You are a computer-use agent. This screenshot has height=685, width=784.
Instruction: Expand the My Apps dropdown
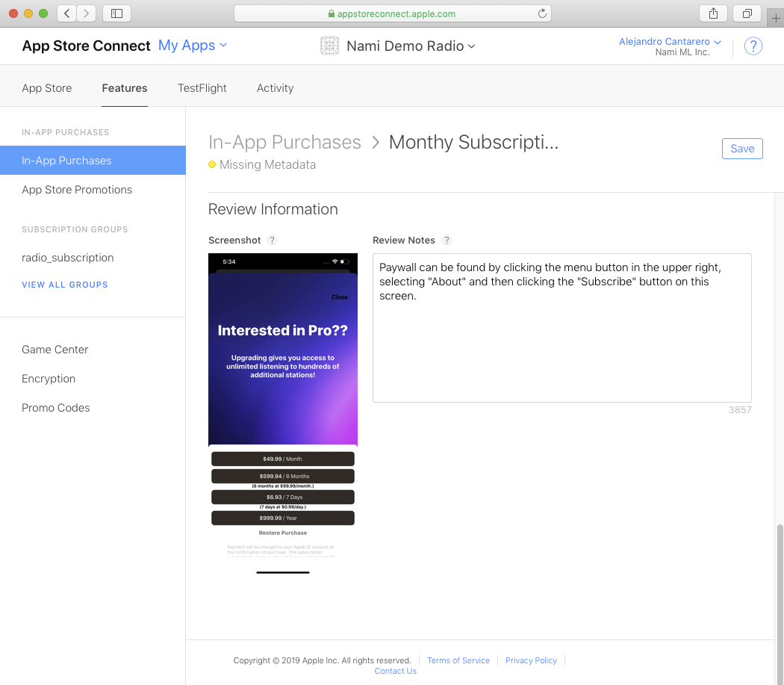tap(193, 46)
